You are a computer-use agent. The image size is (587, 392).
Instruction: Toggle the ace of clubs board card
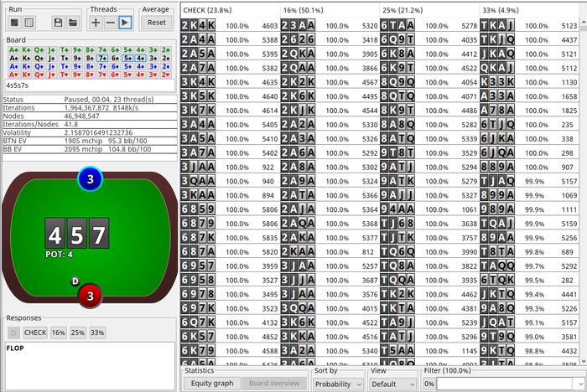[x=14, y=49]
